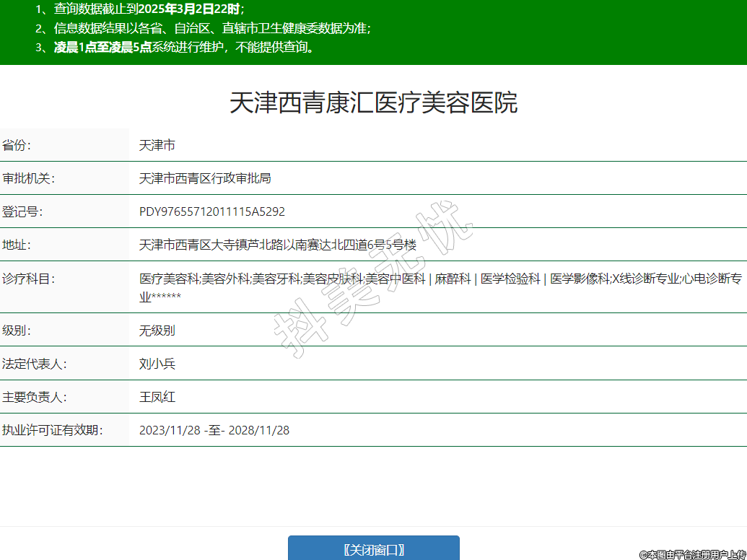
Task: Click the 法定代表人 row label
Action: pos(34,364)
